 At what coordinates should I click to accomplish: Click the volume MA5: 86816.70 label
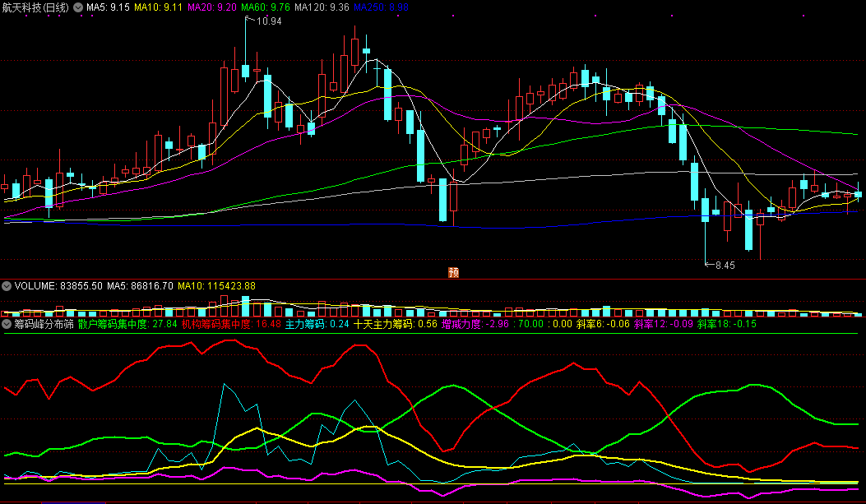click(140, 286)
